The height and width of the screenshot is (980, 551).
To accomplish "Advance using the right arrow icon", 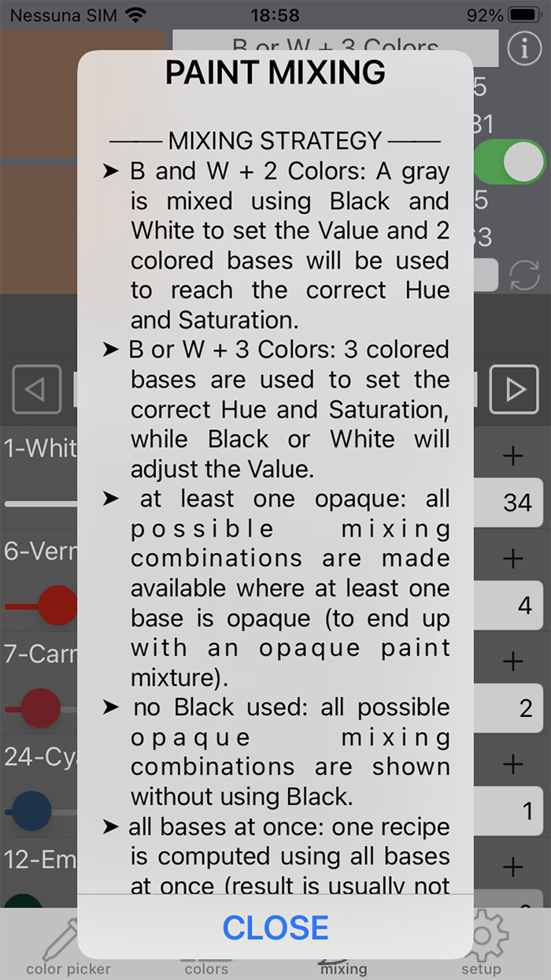I will pyautogui.click(x=514, y=389).
